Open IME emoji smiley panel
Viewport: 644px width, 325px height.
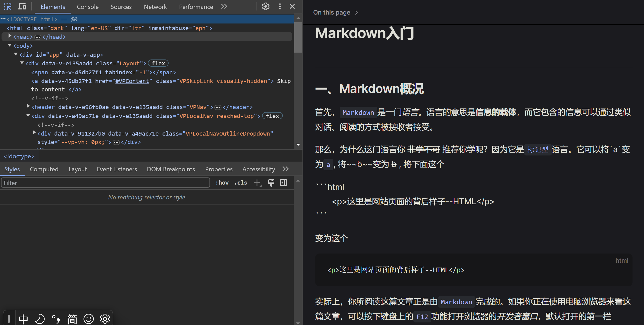pyautogui.click(x=89, y=319)
